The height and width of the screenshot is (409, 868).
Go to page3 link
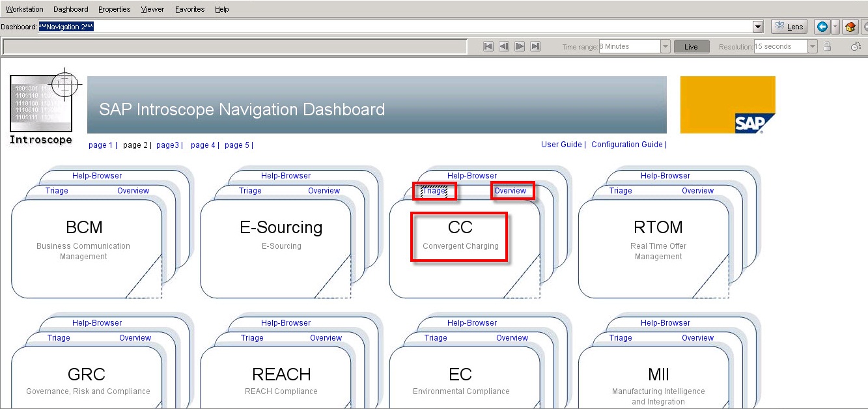[167, 145]
